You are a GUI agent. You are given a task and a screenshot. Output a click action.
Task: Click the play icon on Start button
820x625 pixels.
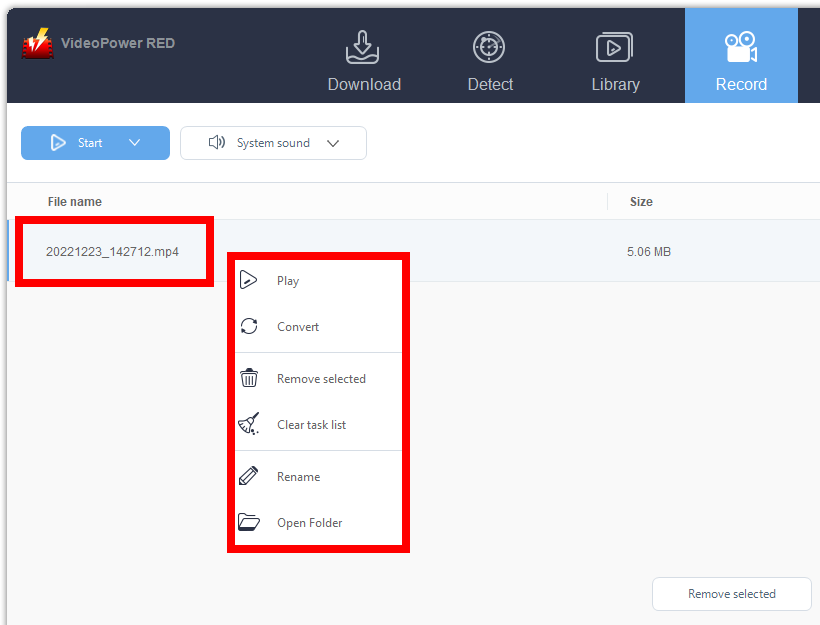[x=58, y=142]
